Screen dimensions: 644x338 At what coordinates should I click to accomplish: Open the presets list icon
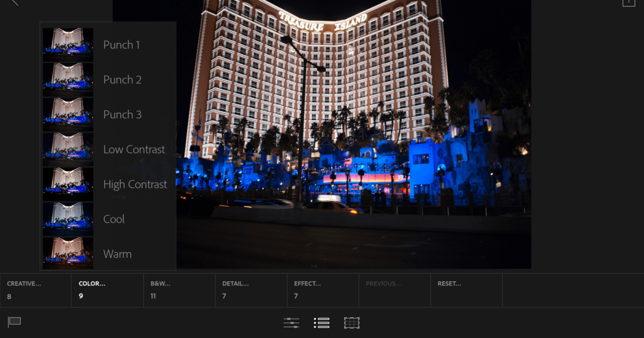321,322
